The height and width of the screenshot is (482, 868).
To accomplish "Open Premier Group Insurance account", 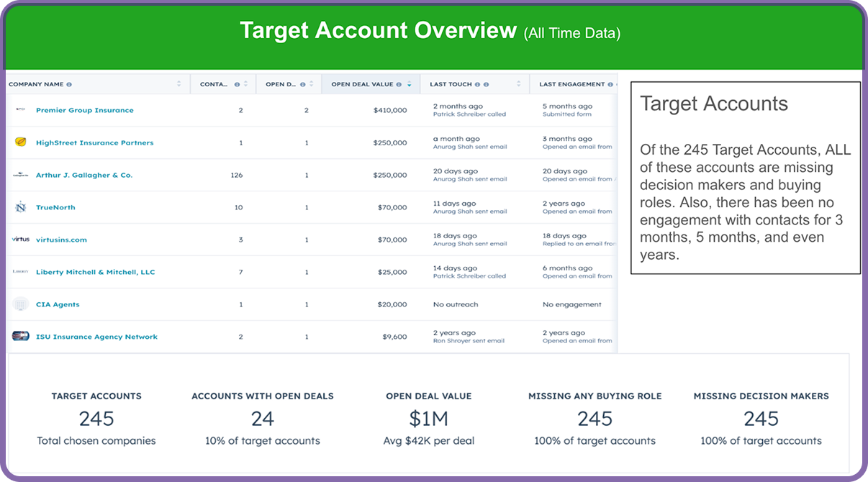I will coord(85,110).
